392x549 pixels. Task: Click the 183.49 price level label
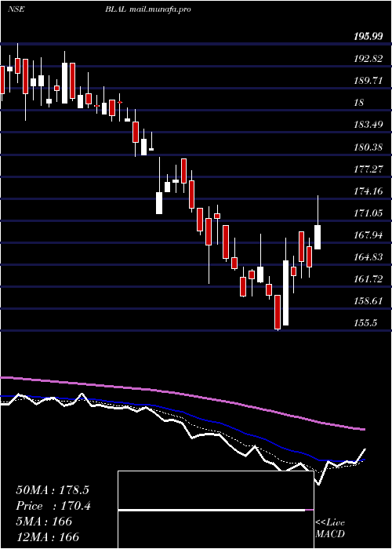[368, 125]
